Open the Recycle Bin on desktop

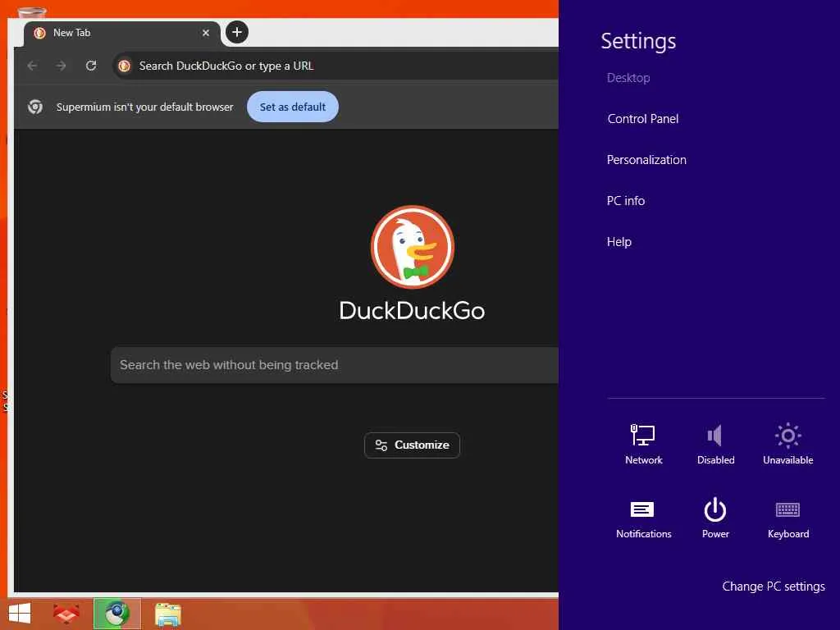tap(31, 11)
